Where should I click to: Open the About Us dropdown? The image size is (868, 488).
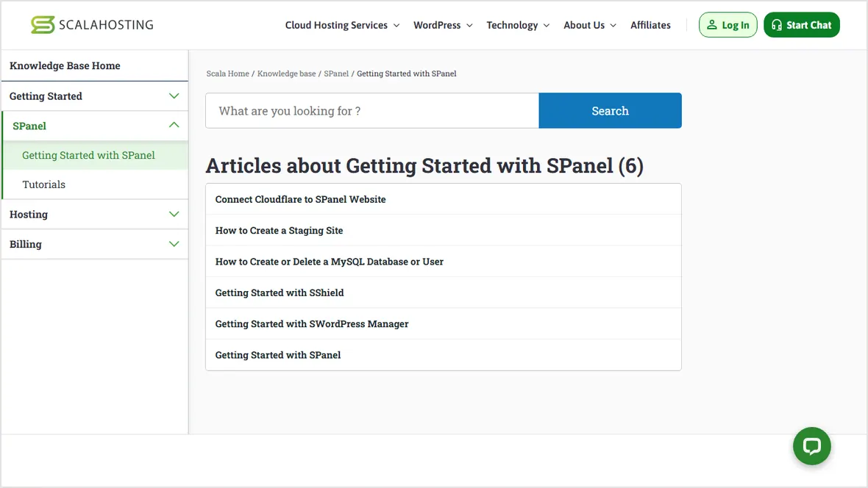point(589,25)
